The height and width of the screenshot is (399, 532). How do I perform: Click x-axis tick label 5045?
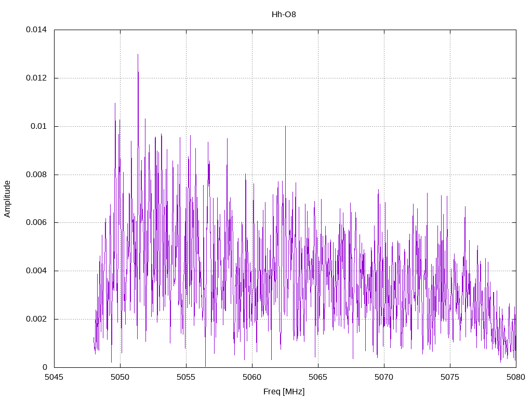(x=54, y=377)
